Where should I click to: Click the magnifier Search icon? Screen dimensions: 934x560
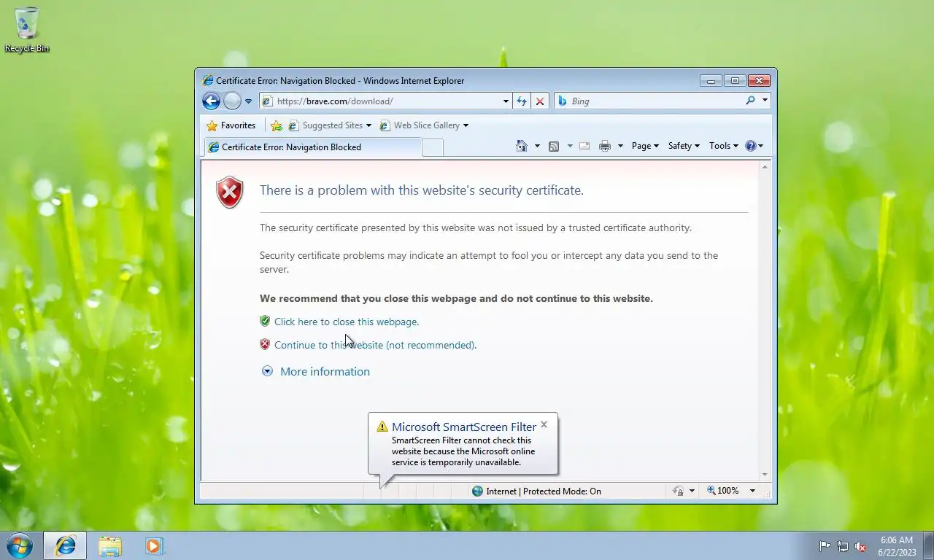pos(750,101)
